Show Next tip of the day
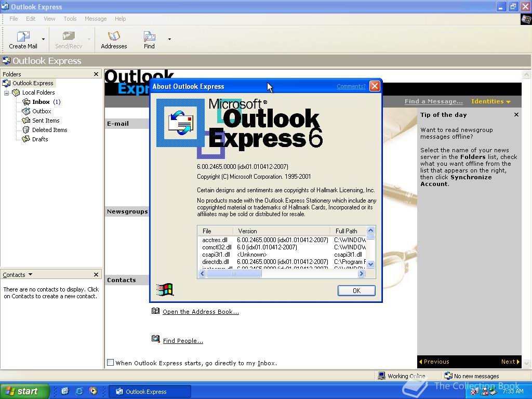This screenshot has width=532, height=399. 510,362
